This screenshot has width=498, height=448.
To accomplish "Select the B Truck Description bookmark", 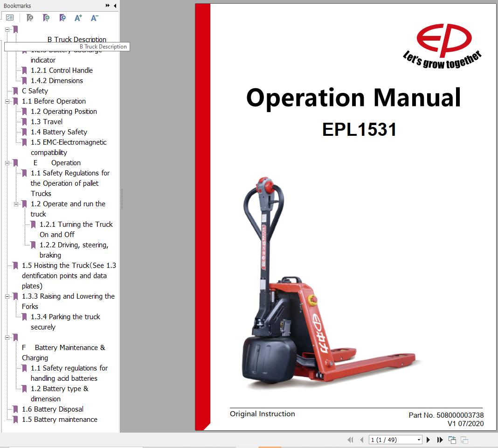I will pos(77,39).
